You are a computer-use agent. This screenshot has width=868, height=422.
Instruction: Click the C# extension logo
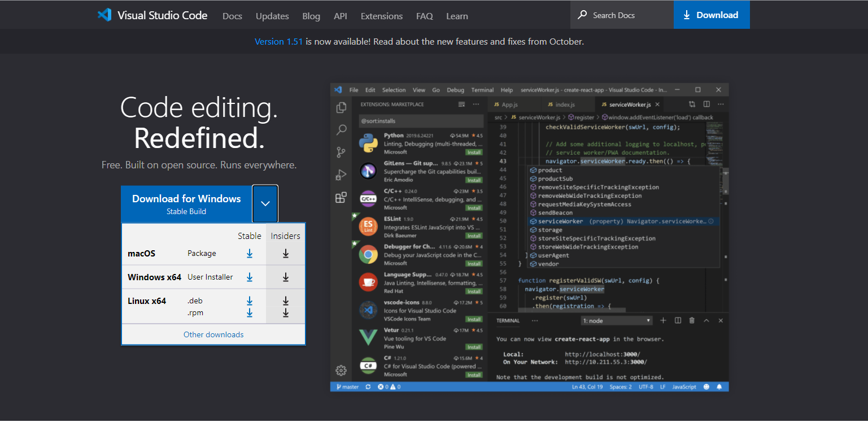tap(368, 366)
